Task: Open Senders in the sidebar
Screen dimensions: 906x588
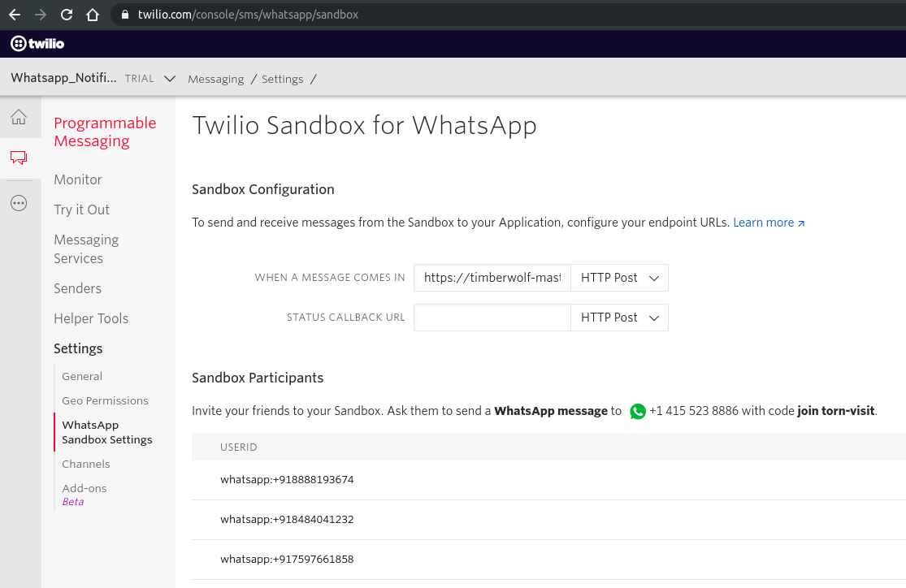Action: [x=77, y=288]
